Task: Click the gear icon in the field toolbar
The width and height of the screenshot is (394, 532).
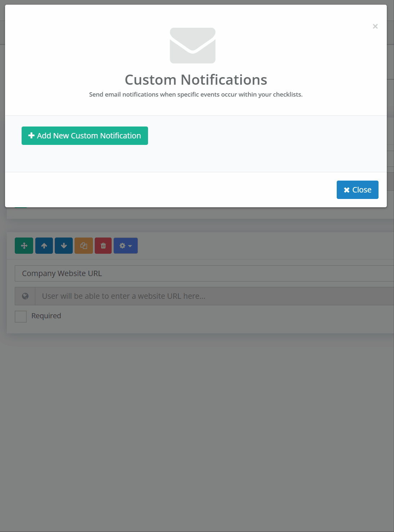Action: point(122,245)
